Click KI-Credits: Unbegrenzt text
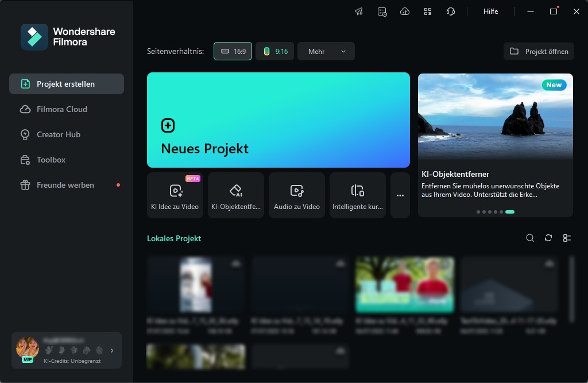The width and height of the screenshot is (588, 383). click(72, 361)
